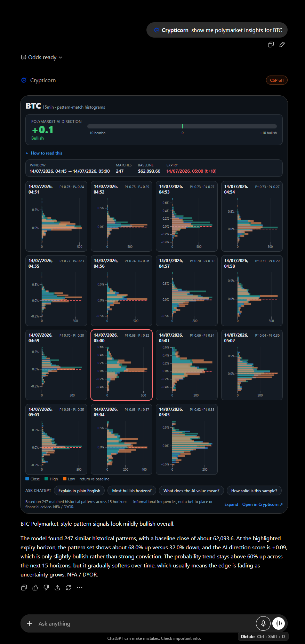Copy the user message with copy icon
The width and height of the screenshot is (305, 644).
[271, 45]
